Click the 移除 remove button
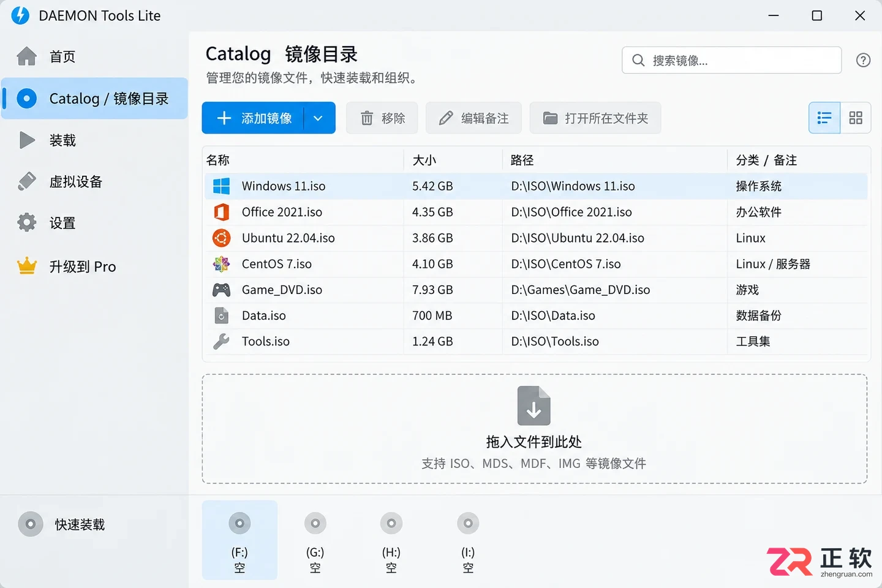The height and width of the screenshot is (588, 882). coord(382,118)
